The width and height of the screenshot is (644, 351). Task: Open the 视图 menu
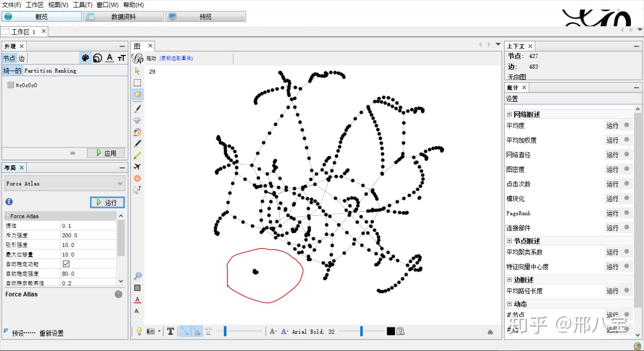point(58,5)
